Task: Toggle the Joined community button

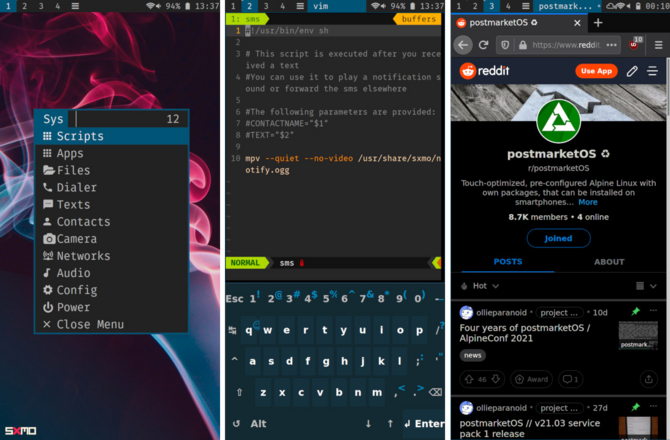Action: point(559,238)
